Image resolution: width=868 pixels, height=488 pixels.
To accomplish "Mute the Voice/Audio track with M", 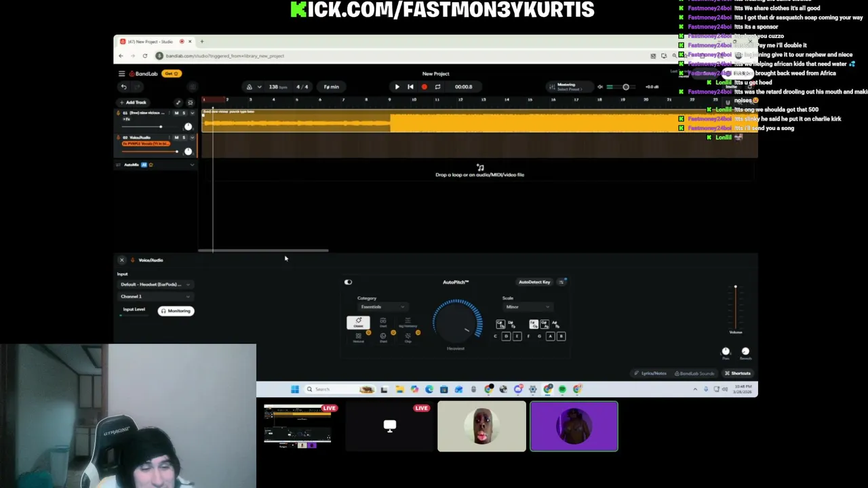I will coord(176,138).
